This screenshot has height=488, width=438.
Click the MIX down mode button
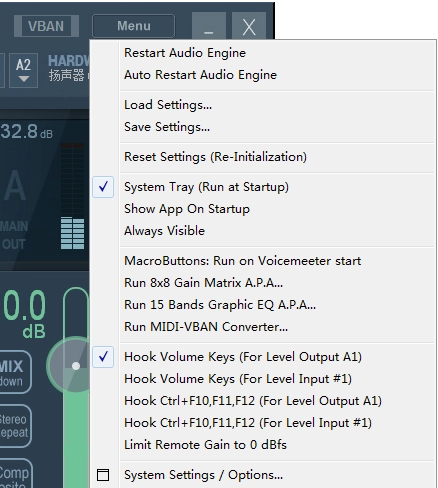click(x=13, y=372)
